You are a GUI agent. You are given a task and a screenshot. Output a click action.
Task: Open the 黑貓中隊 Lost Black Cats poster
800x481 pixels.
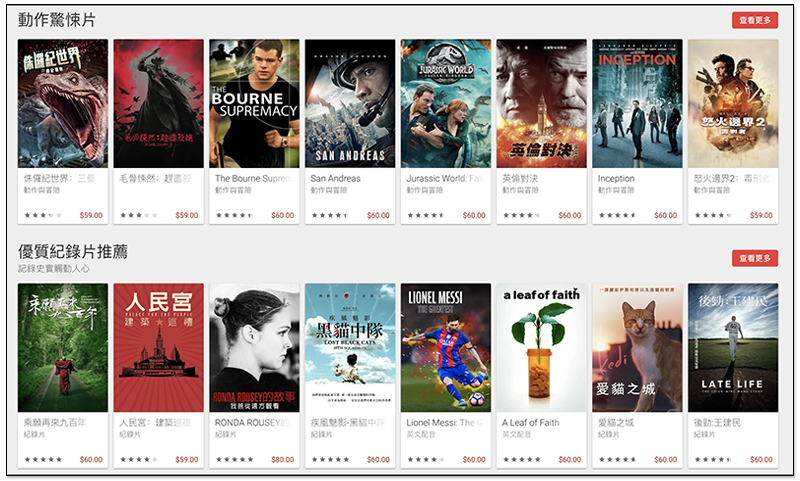[350, 348]
